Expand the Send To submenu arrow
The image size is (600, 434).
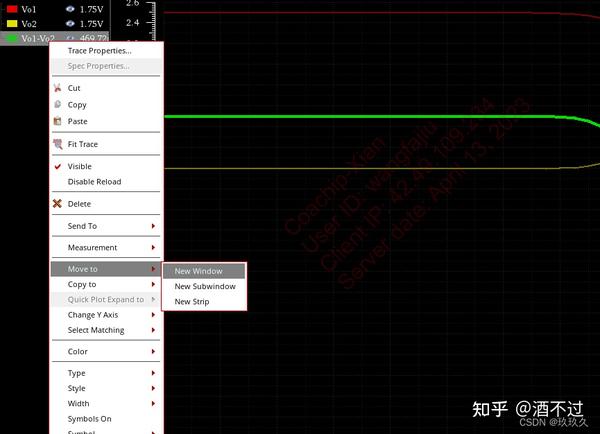pos(153,226)
